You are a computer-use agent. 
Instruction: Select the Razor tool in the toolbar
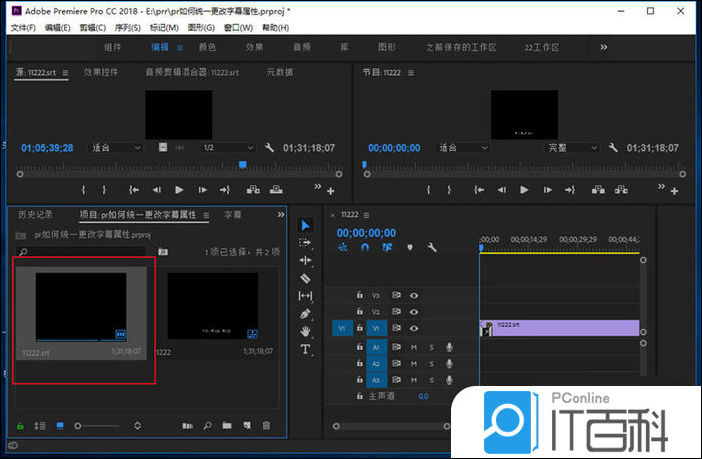[306, 278]
